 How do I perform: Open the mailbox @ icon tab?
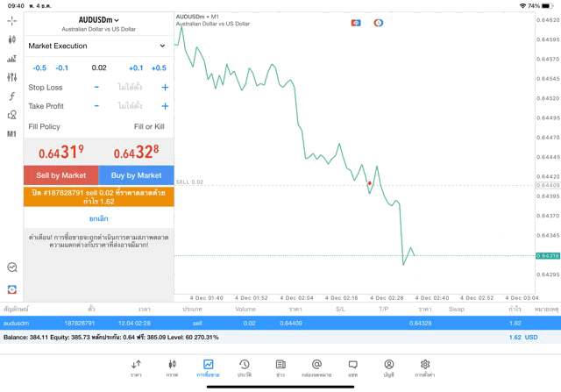(x=316, y=367)
